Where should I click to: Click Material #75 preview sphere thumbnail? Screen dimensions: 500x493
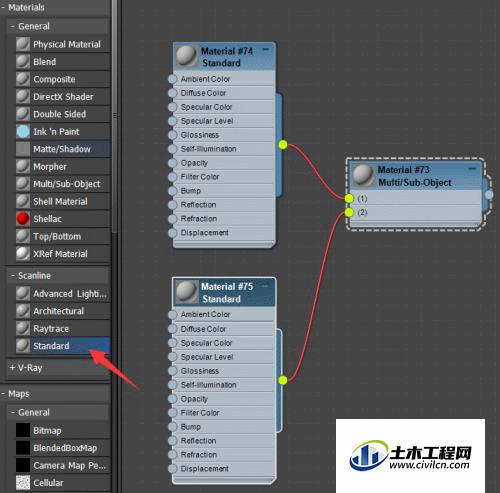point(186,292)
